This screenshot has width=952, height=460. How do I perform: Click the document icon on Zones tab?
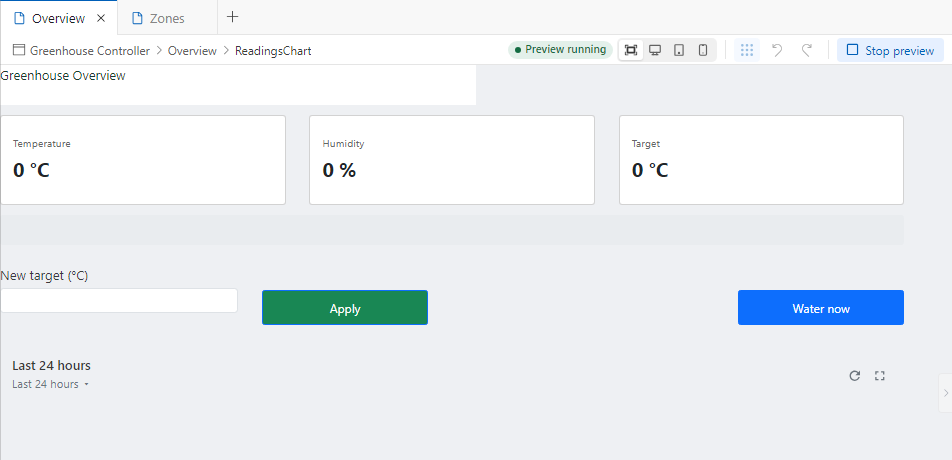pos(138,18)
